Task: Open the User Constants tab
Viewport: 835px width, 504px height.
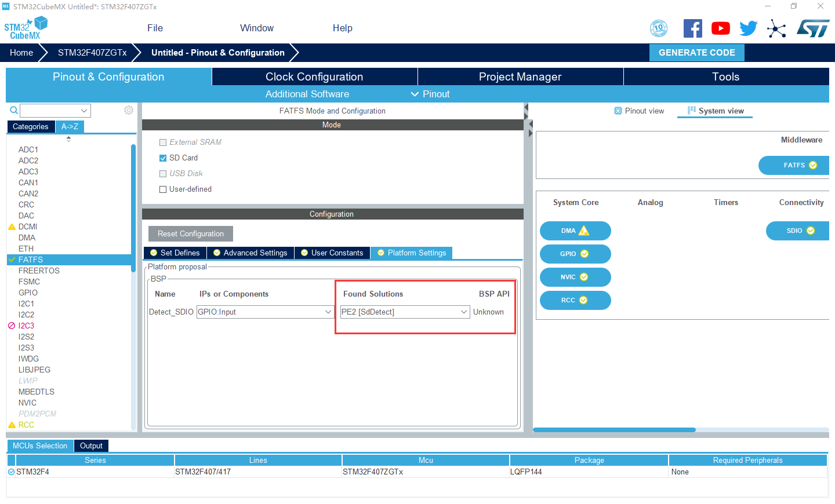Action: point(332,253)
